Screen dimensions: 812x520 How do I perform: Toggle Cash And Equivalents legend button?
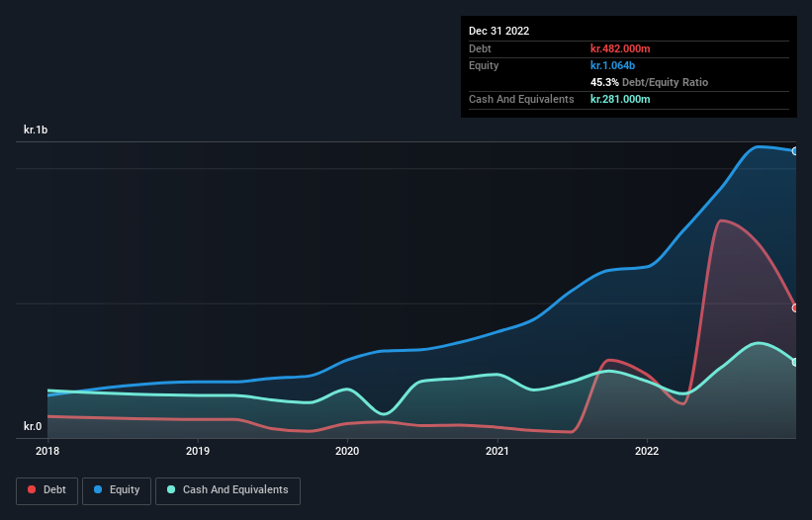click(x=227, y=490)
